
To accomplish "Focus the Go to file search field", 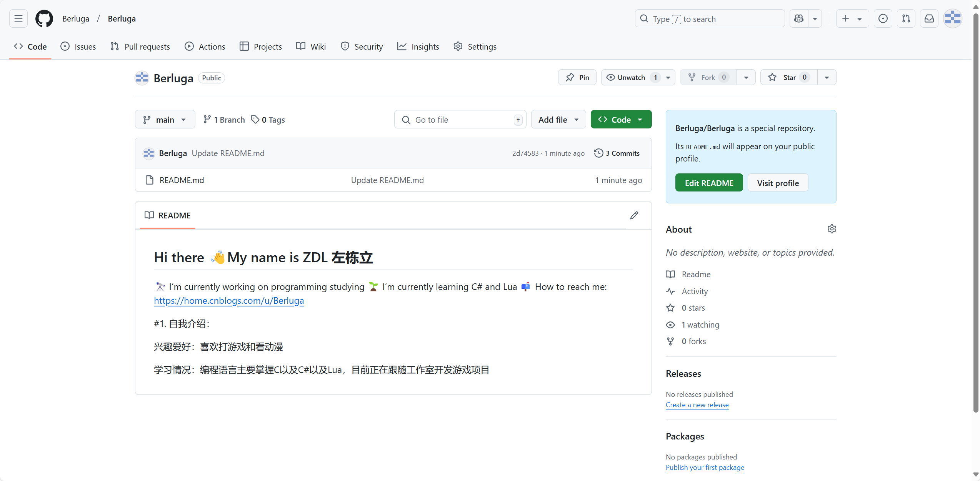I will click(460, 120).
